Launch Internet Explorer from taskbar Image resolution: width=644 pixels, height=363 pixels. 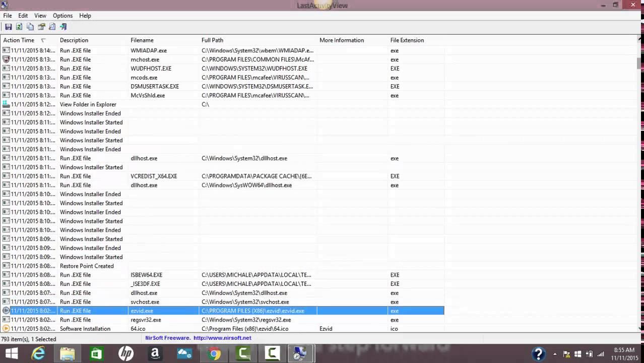[x=38, y=354]
